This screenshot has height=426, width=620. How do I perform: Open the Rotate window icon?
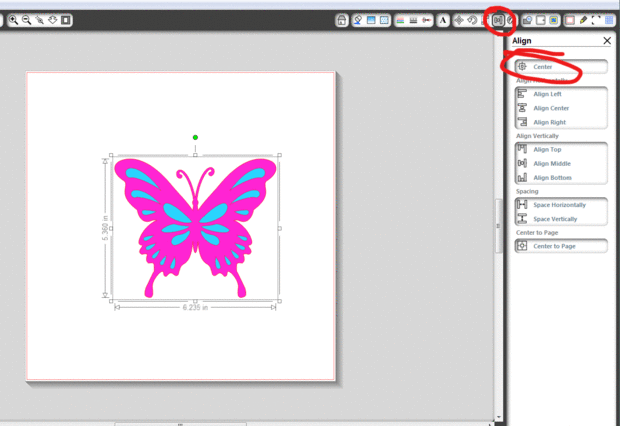click(x=472, y=20)
